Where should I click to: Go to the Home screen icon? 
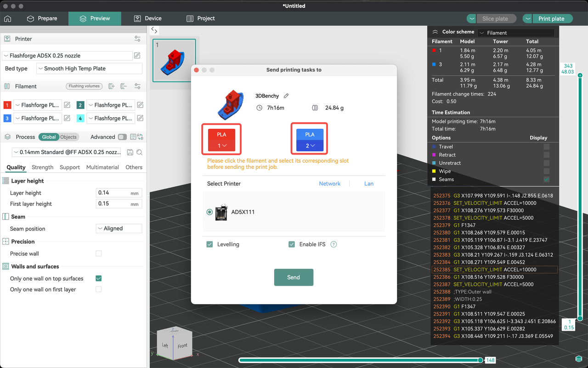[8, 18]
